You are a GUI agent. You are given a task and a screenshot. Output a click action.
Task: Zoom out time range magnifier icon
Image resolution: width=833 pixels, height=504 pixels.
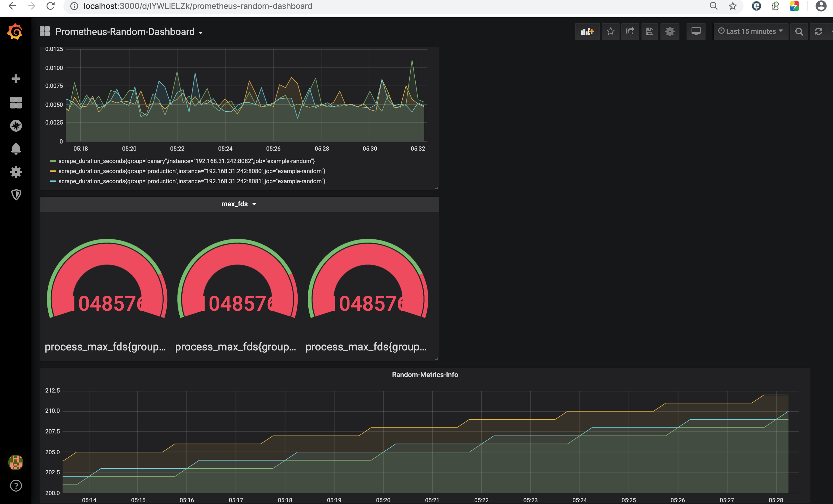[x=799, y=31]
